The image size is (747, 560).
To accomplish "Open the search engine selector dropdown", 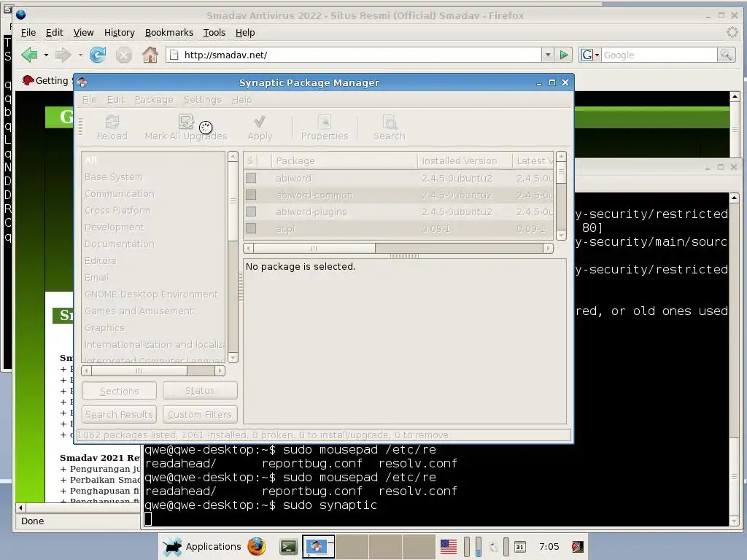I will (x=597, y=55).
